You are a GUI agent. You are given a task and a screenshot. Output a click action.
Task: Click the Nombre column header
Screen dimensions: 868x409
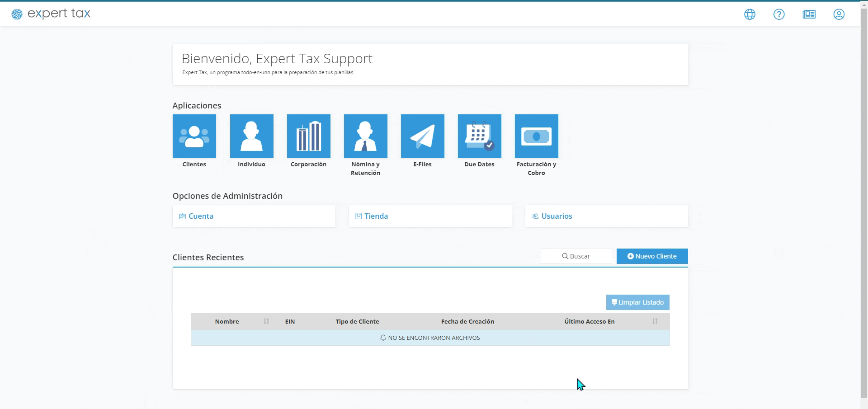(x=227, y=321)
